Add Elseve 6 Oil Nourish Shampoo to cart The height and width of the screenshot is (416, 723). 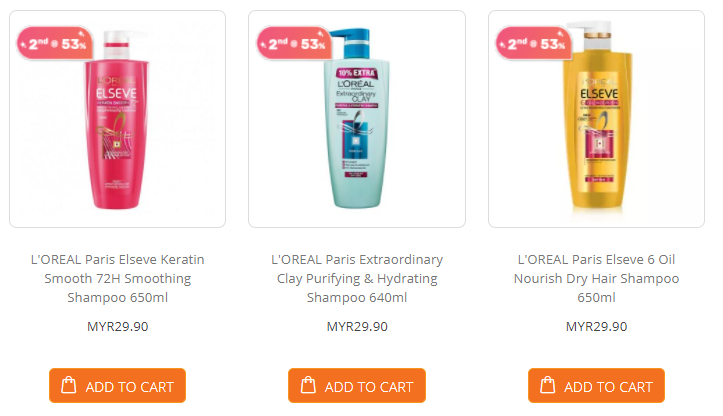[x=596, y=386]
